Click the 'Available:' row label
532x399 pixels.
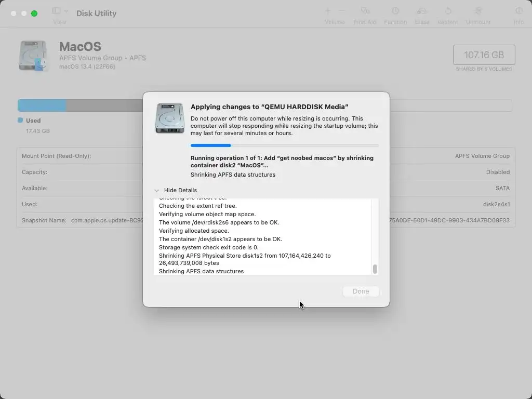(x=35, y=188)
